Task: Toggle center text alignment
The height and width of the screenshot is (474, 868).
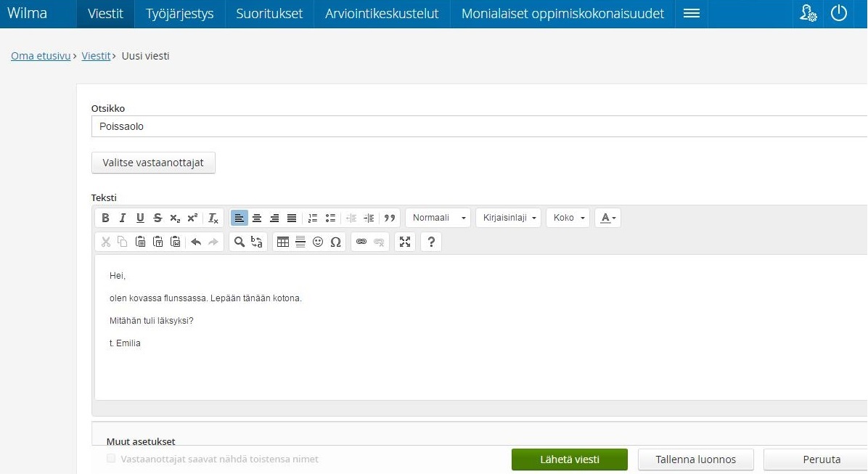Action: pos(257,218)
